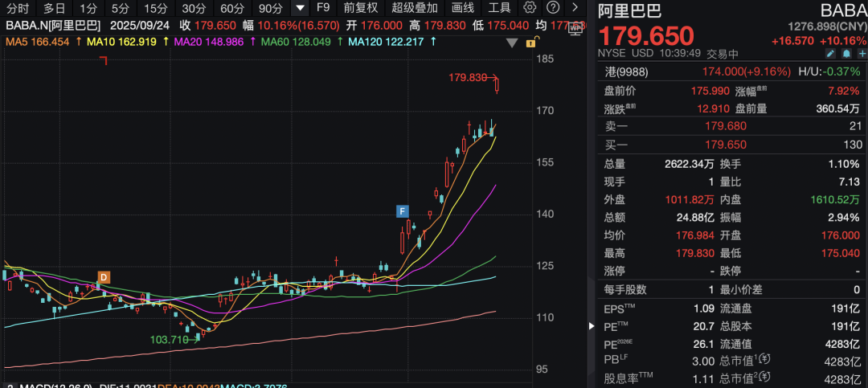Click the gray down triangle above price axis
The width and height of the screenshot is (868, 388).
(512, 43)
